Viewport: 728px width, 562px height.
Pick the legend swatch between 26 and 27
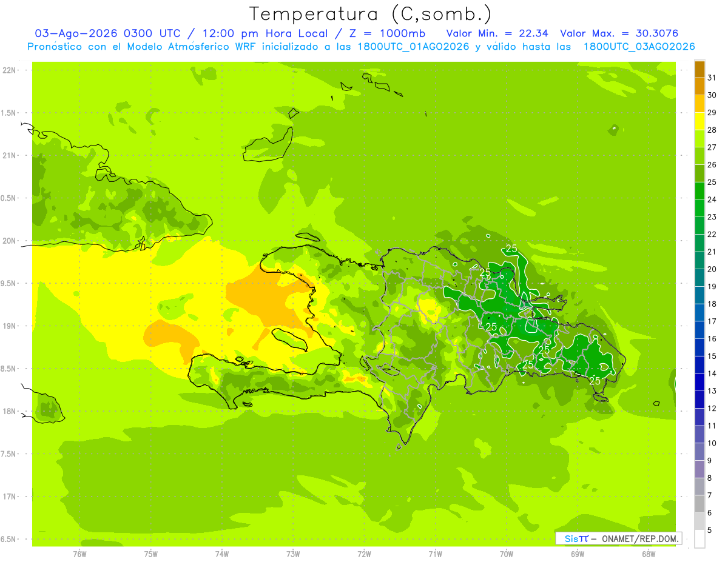[699, 156]
